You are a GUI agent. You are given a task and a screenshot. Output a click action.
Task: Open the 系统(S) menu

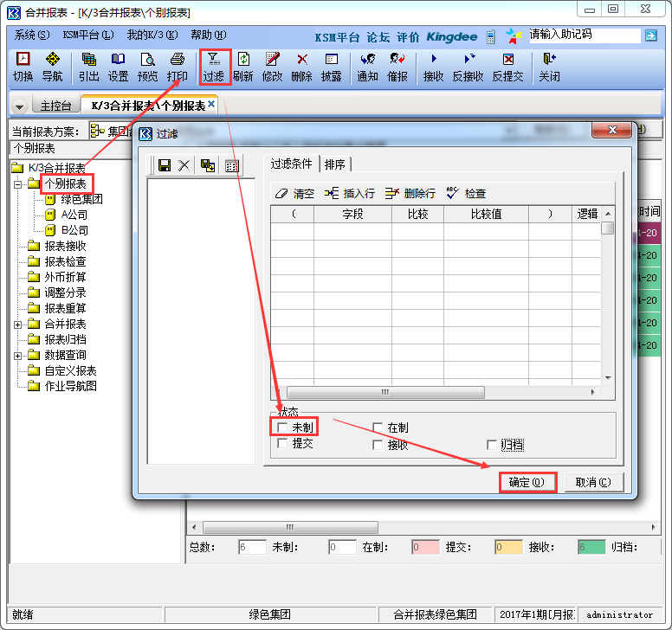click(32, 35)
